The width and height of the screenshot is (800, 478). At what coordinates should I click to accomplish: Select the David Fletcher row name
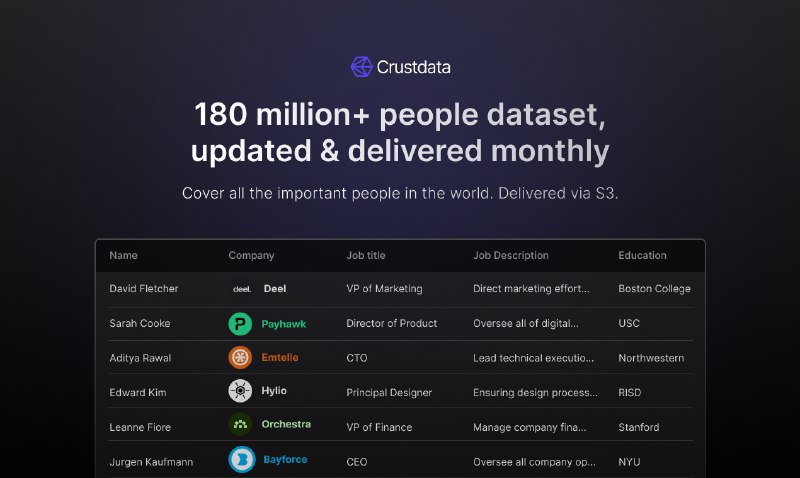144,289
